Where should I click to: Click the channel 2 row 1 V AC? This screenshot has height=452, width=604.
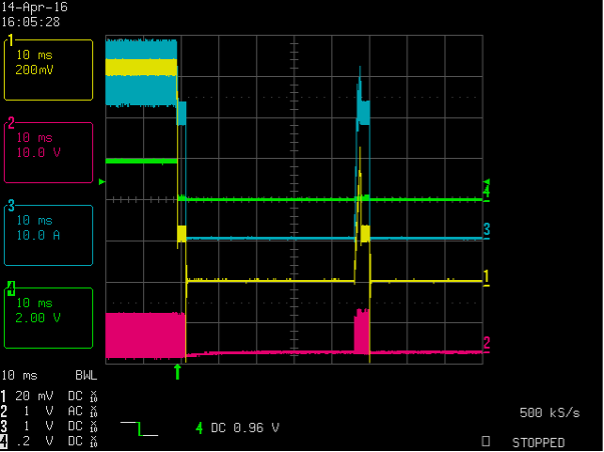click(49, 411)
